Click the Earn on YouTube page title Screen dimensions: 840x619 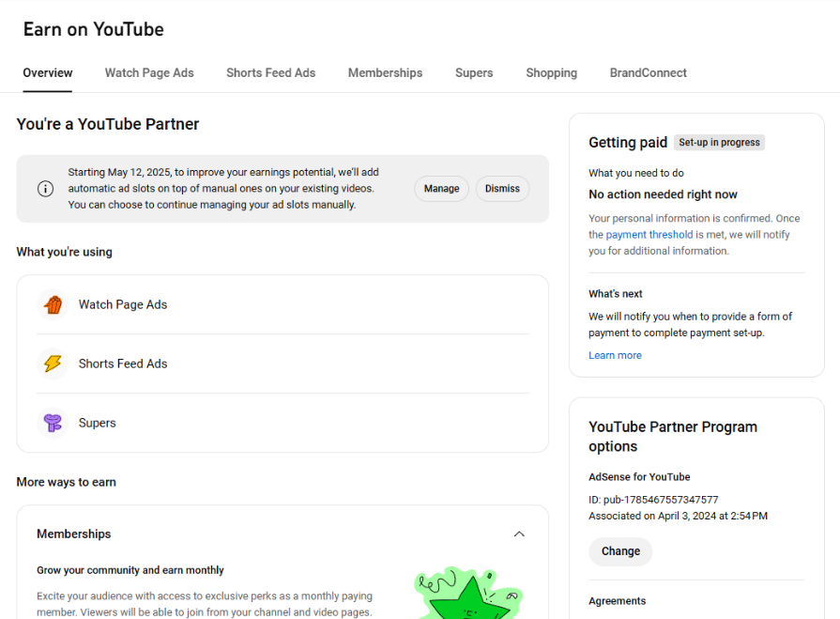pos(94,29)
